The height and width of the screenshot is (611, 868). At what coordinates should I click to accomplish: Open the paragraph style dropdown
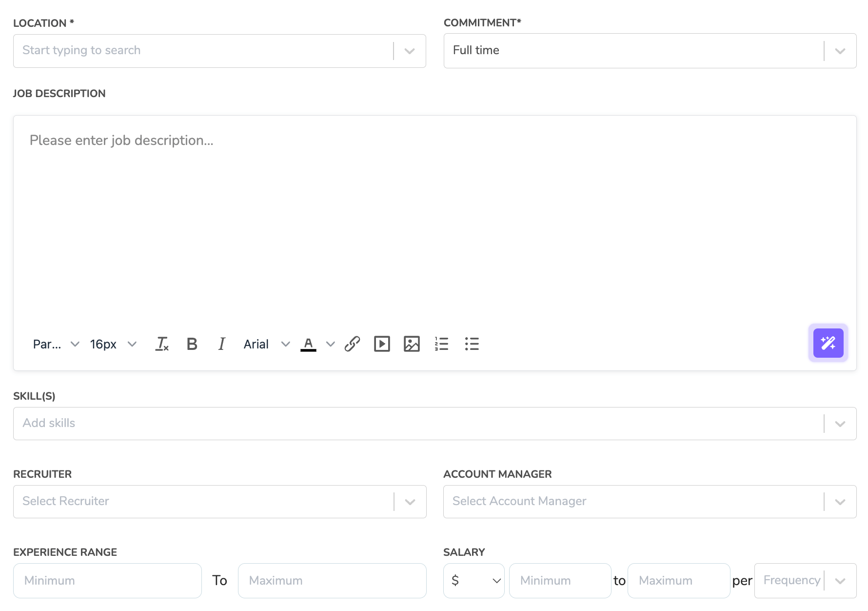(x=56, y=344)
